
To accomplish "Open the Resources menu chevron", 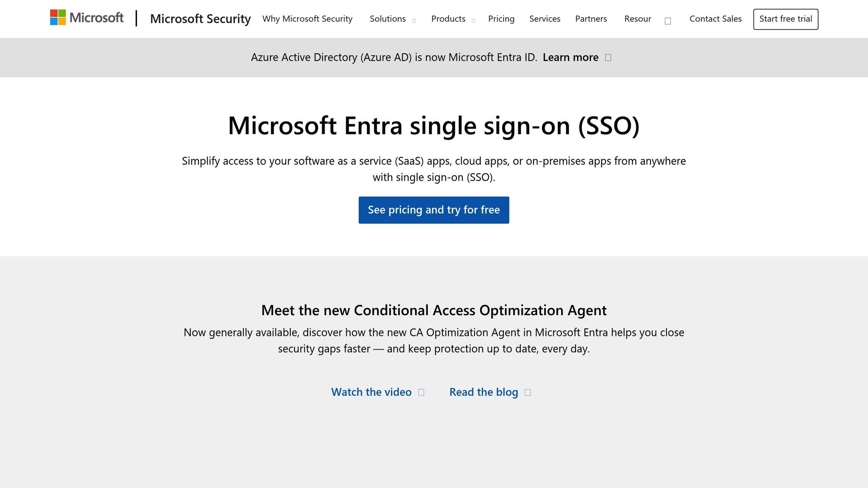I will [x=668, y=21].
